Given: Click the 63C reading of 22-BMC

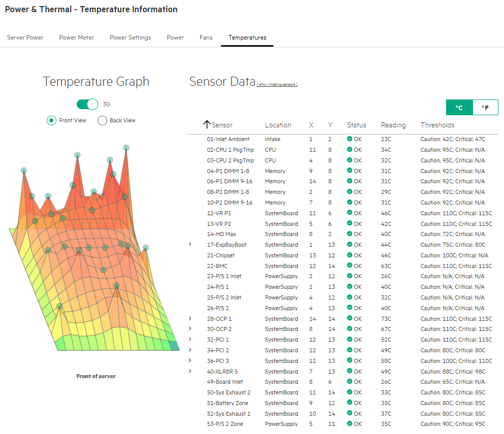Looking at the screenshot, I should (386, 266).
